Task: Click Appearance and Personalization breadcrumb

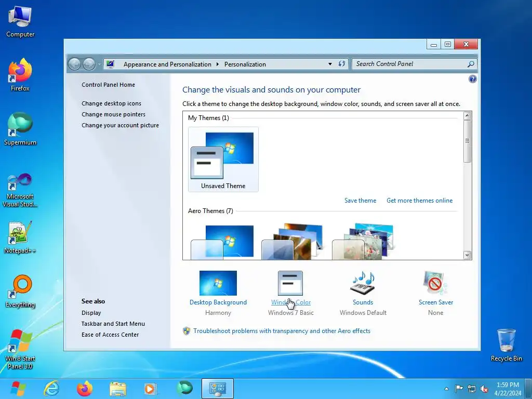Action: tap(167, 64)
